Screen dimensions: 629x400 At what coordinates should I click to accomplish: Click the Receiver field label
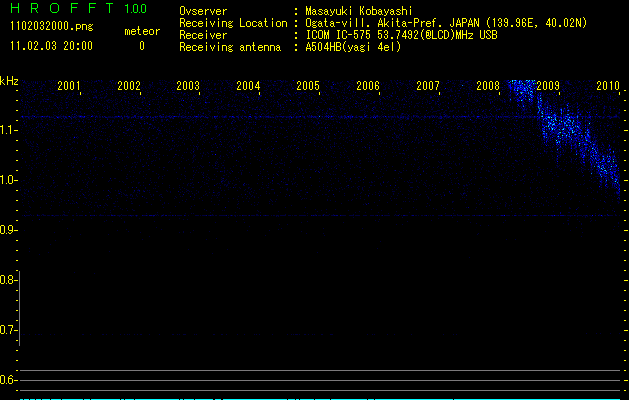203,35
